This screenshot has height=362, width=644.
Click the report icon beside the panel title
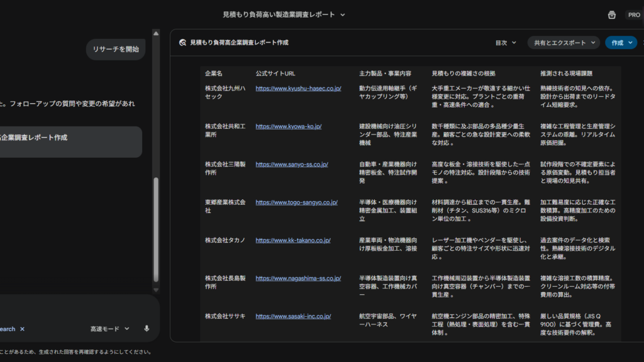coord(182,43)
